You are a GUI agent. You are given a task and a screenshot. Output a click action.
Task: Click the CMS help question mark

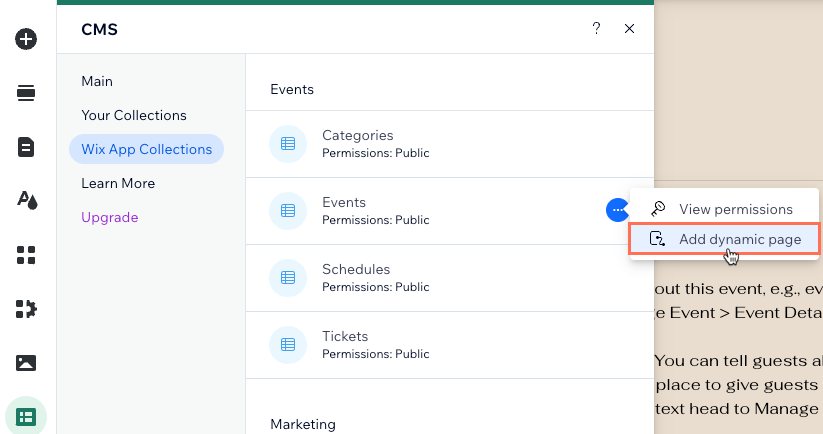(596, 28)
